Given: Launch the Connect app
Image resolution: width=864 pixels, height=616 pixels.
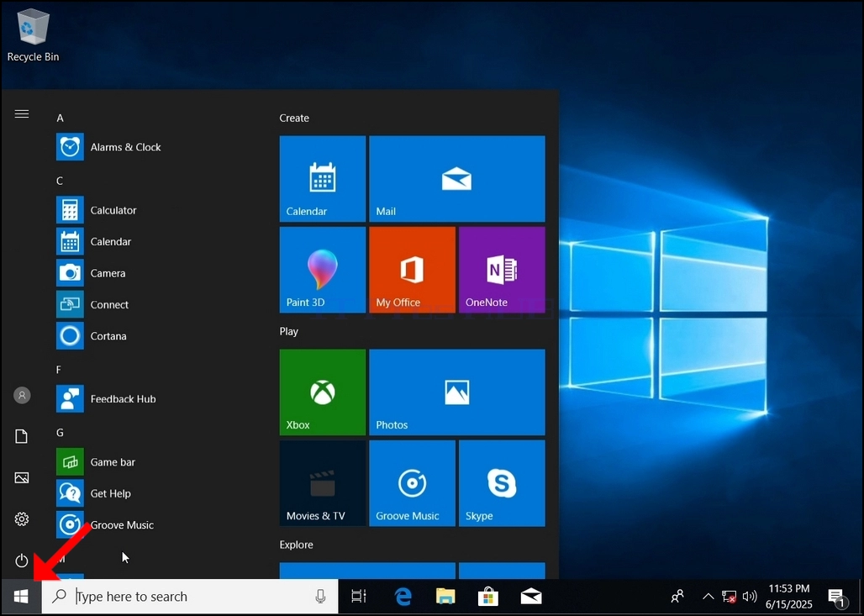Looking at the screenshot, I should pos(109,304).
